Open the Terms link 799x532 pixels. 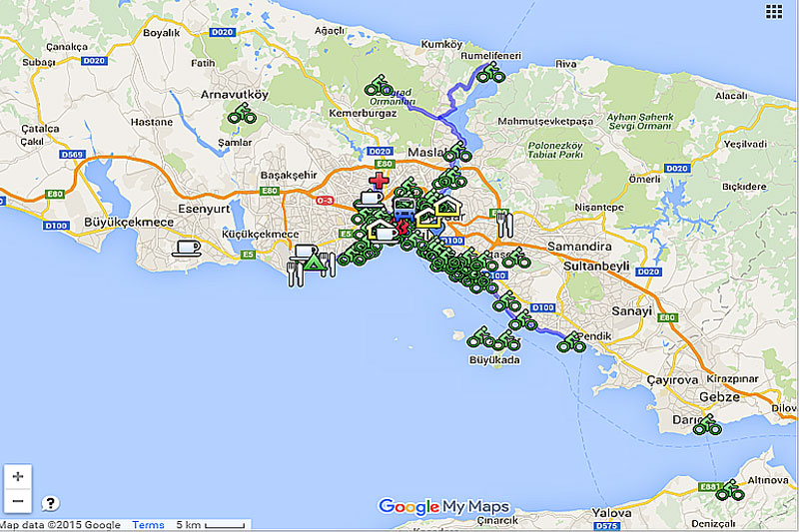coord(148,525)
